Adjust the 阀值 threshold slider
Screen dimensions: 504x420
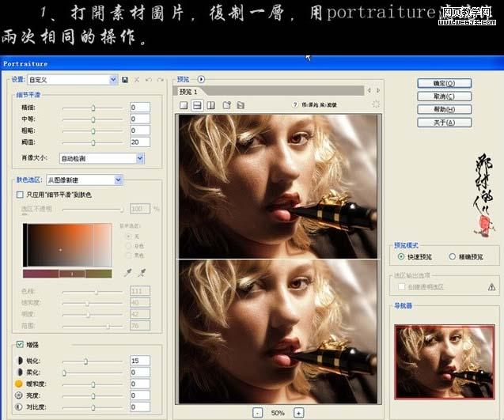[93, 142]
